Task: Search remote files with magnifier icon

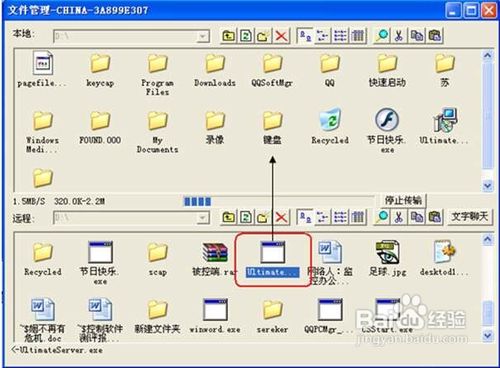Action: point(382,217)
